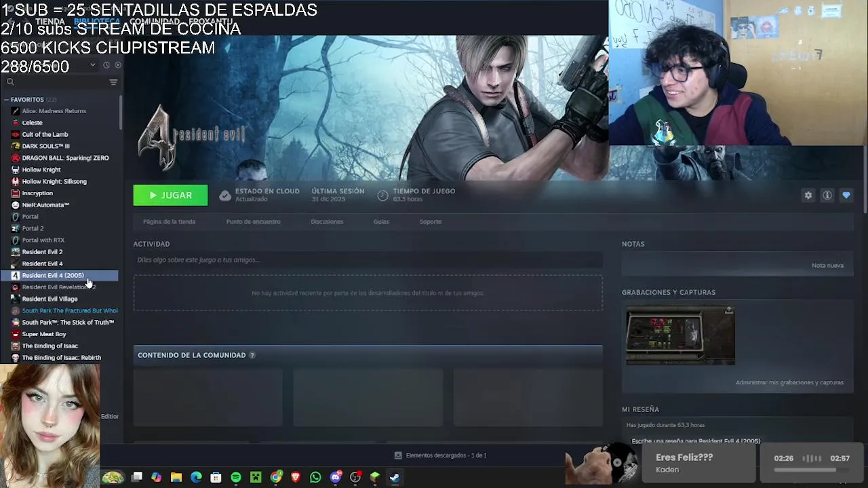The height and width of the screenshot is (488, 868).
Task: Open File Explorer from the taskbar
Action: (x=176, y=477)
